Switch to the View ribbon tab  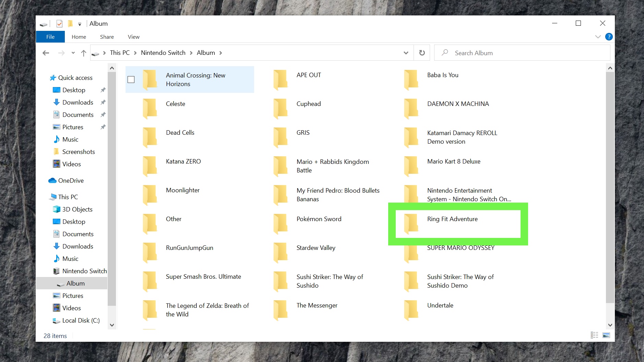pyautogui.click(x=134, y=37)
